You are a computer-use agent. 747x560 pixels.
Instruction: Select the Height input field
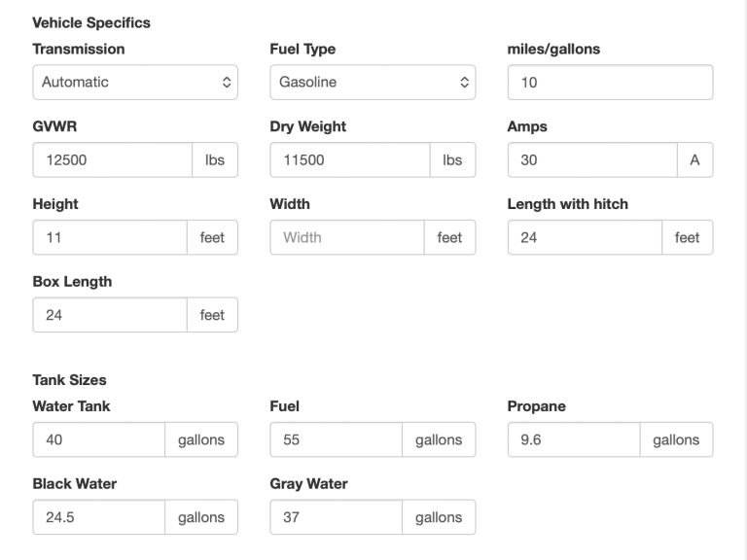109,237
